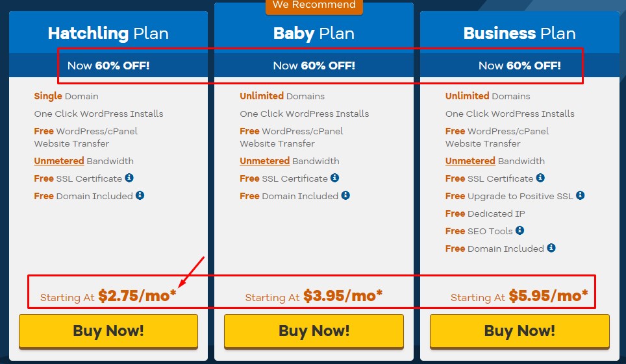
Task: Click info icon beside Business Free Domain Included
Action: coord(551,248)
